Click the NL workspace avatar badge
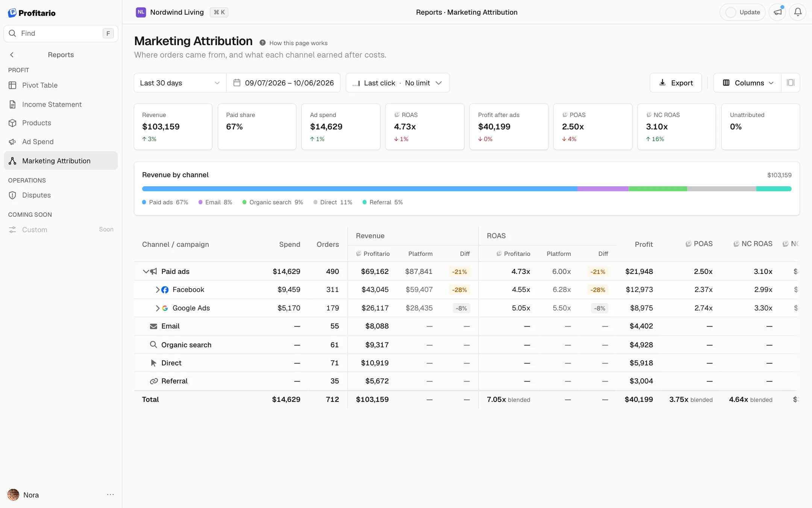 click(x=141, y=12)
